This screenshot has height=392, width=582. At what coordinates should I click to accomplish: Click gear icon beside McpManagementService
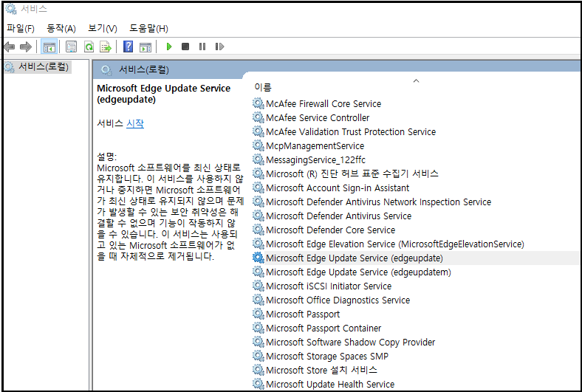(258, 145)
